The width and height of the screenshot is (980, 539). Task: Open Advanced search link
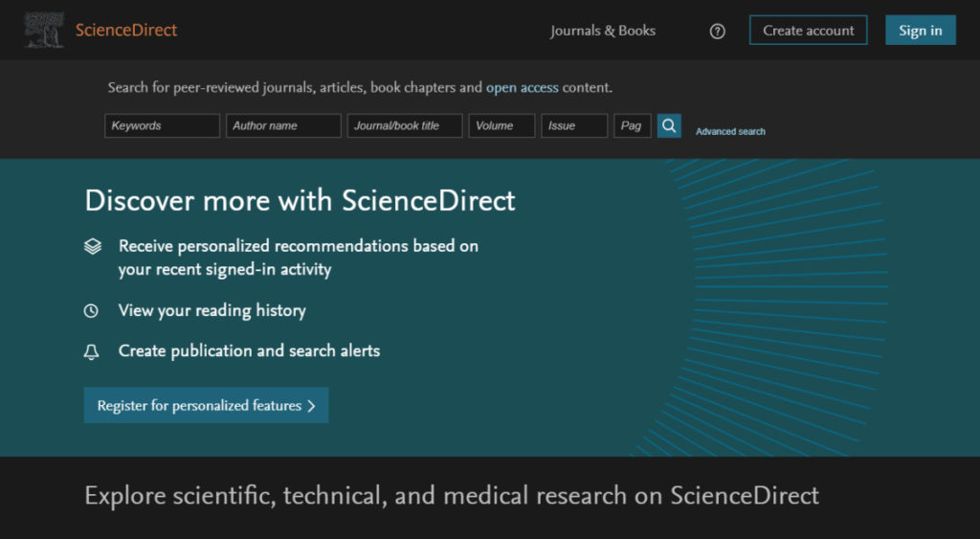(x=730, y=131)
